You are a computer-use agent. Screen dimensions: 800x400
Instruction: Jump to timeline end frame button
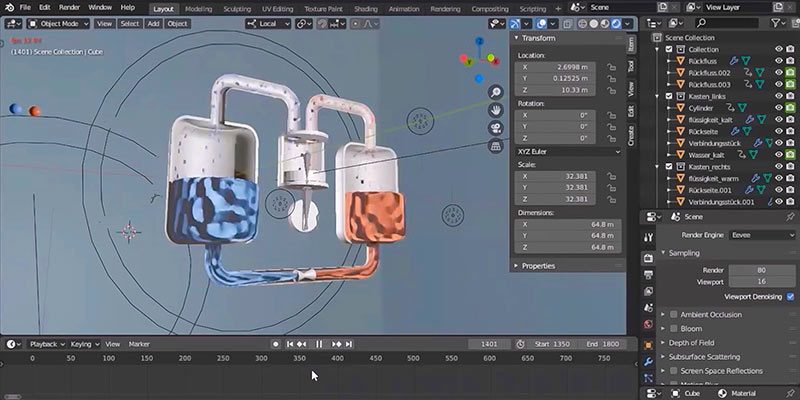coord(349,344)
